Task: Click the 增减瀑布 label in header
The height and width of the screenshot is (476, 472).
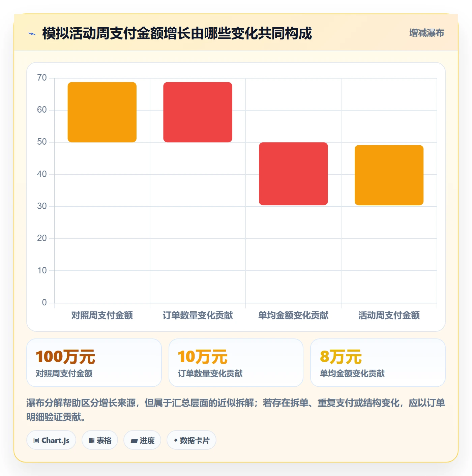Action: [426, 33]
